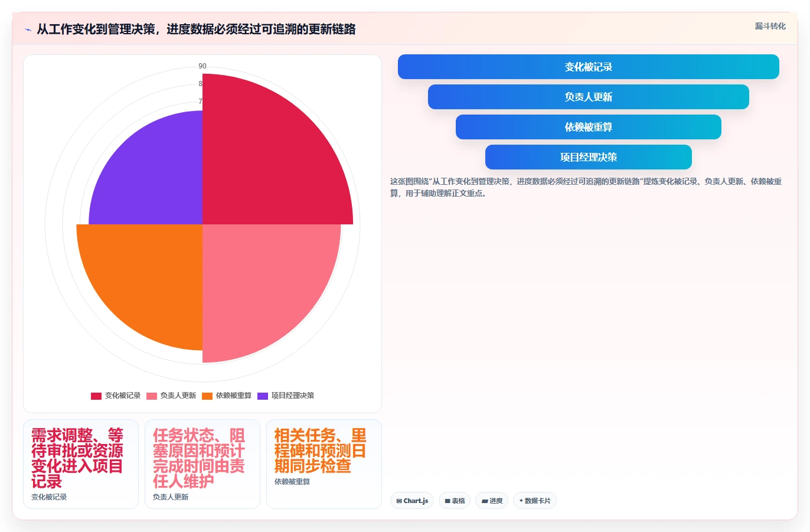Click the description paragraph starting 这张图围绕
This screenshot has width=810, height=532.
click(586, 187)
